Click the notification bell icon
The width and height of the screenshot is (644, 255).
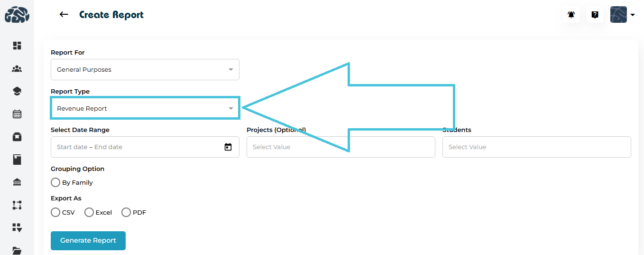tap(571, 15)
